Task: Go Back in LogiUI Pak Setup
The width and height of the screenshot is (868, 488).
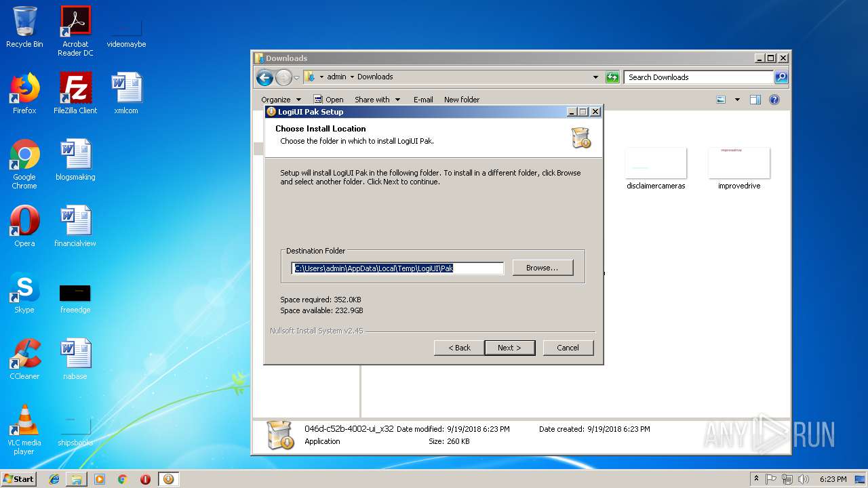Action: (459, 348)
